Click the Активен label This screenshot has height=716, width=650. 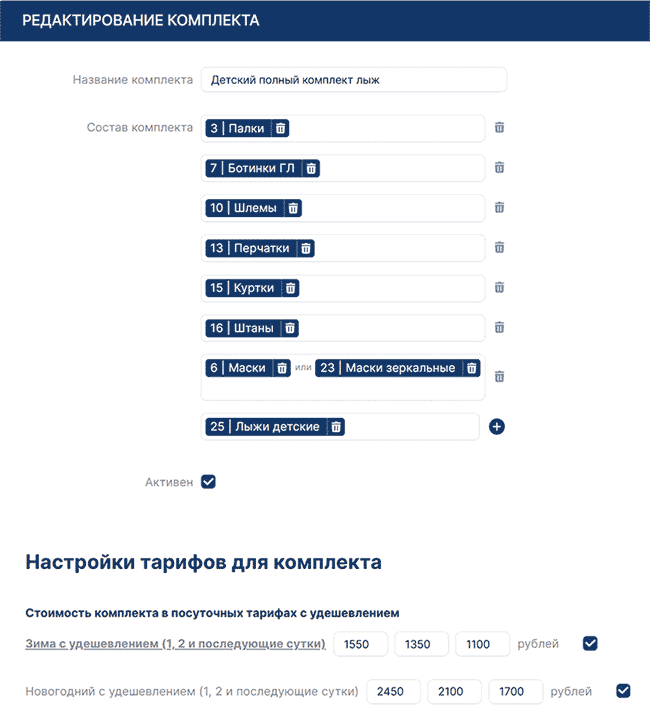(x=169, y=482)
